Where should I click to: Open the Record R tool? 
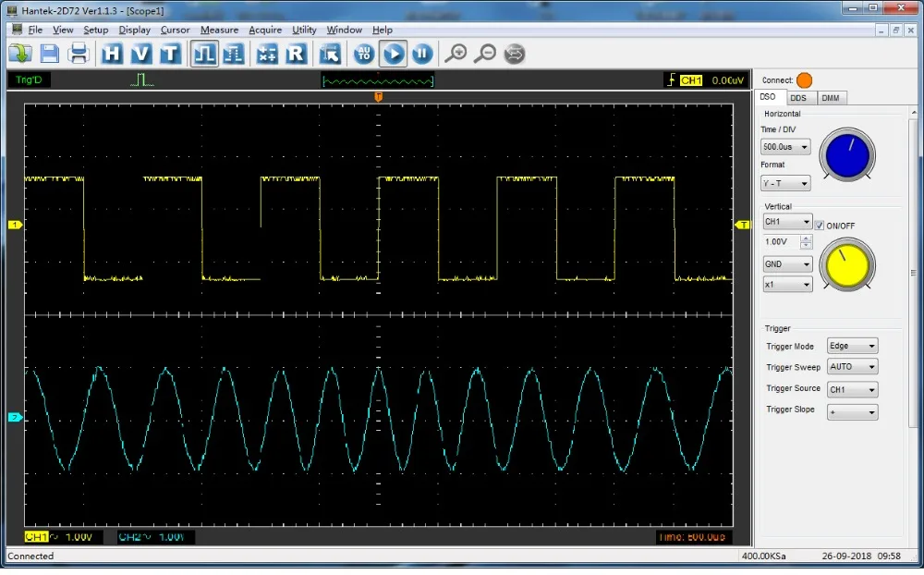coord(296,54)
